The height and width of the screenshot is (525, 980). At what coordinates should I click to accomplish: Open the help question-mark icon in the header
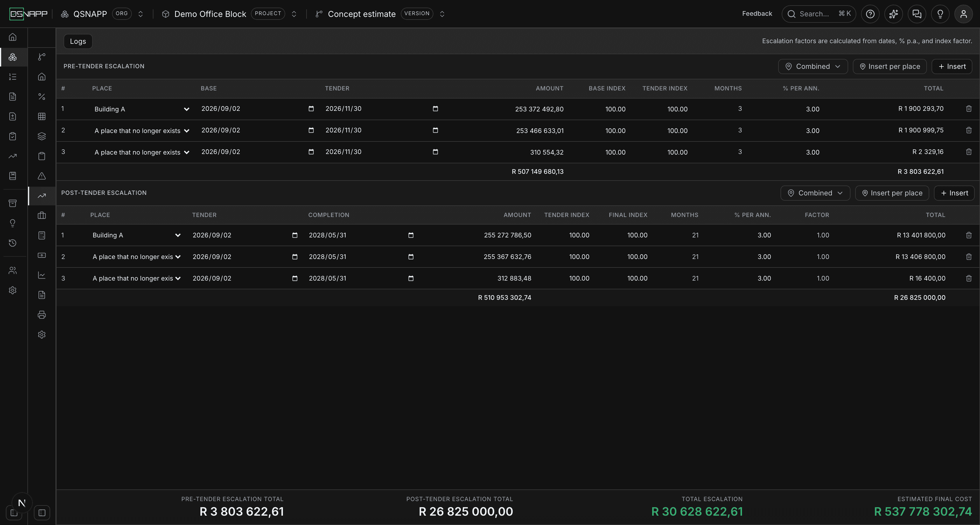click(870, 14)
